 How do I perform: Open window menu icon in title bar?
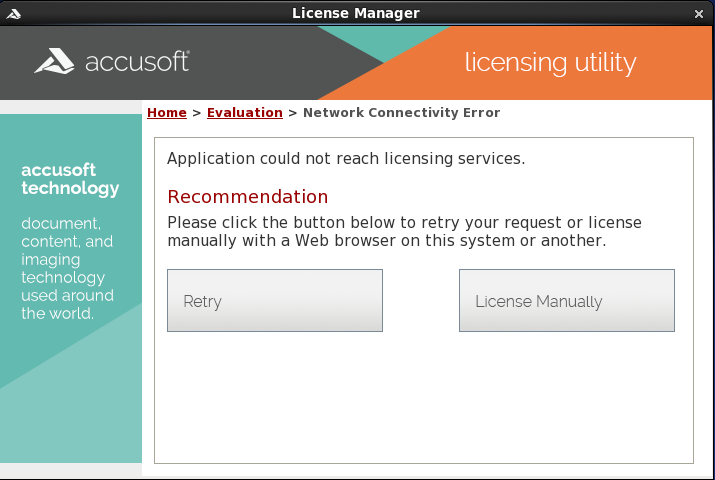click(x=15, y=13)
